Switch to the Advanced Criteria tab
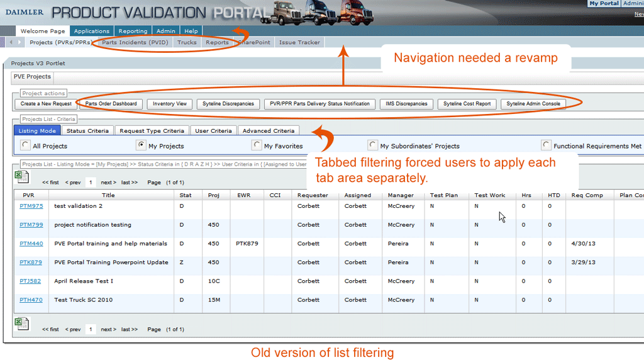 click(x=269, y=131)
